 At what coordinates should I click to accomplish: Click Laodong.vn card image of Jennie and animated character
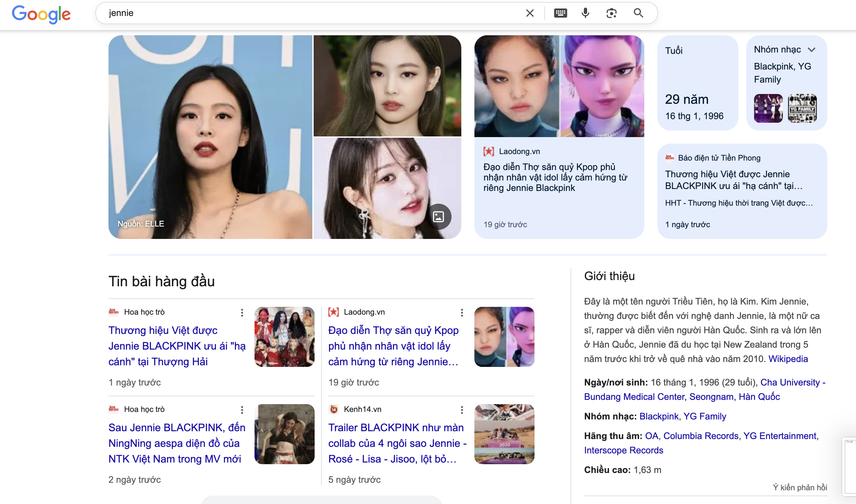coord(559,86)
